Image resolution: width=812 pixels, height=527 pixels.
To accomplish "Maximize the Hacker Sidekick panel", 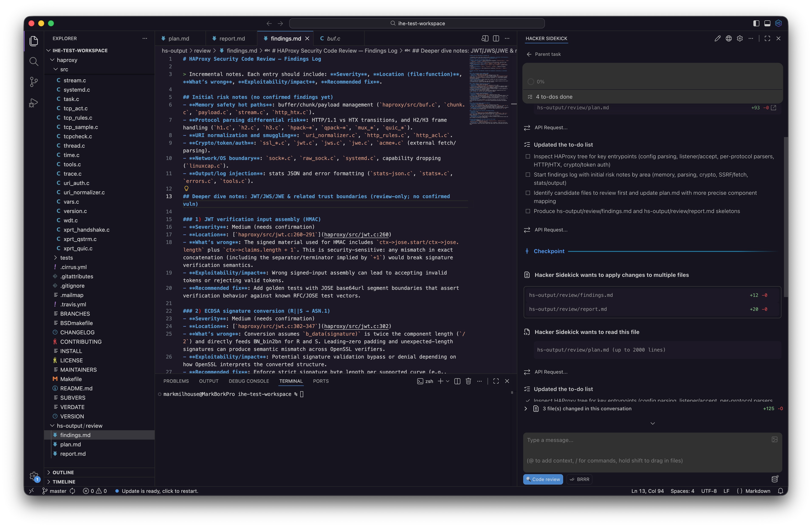I will pyautogui.click(x=767, y=39).
